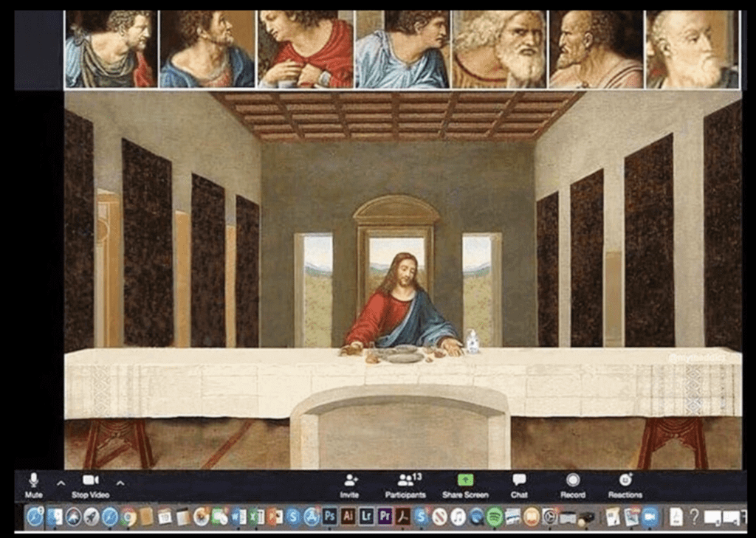The image size is (756, 538).
Task: Expand video options arrow beside Stop Video
Action: coord(120,483)
